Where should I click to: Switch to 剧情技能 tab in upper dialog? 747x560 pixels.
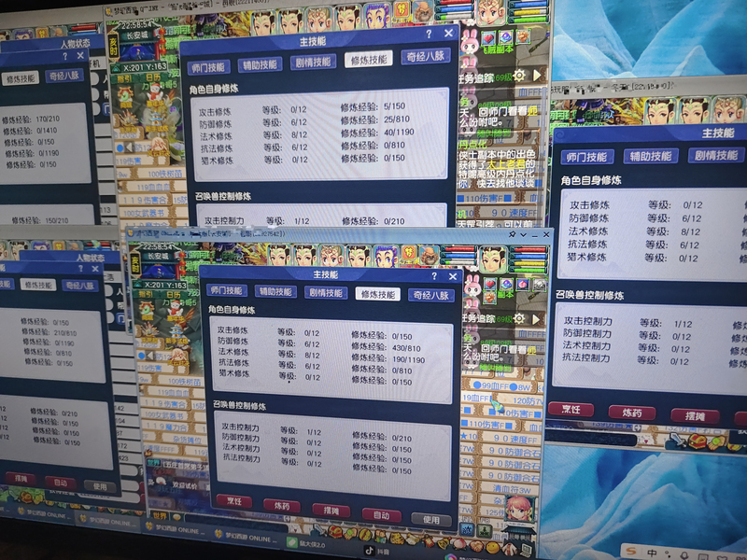pos(313,63)
